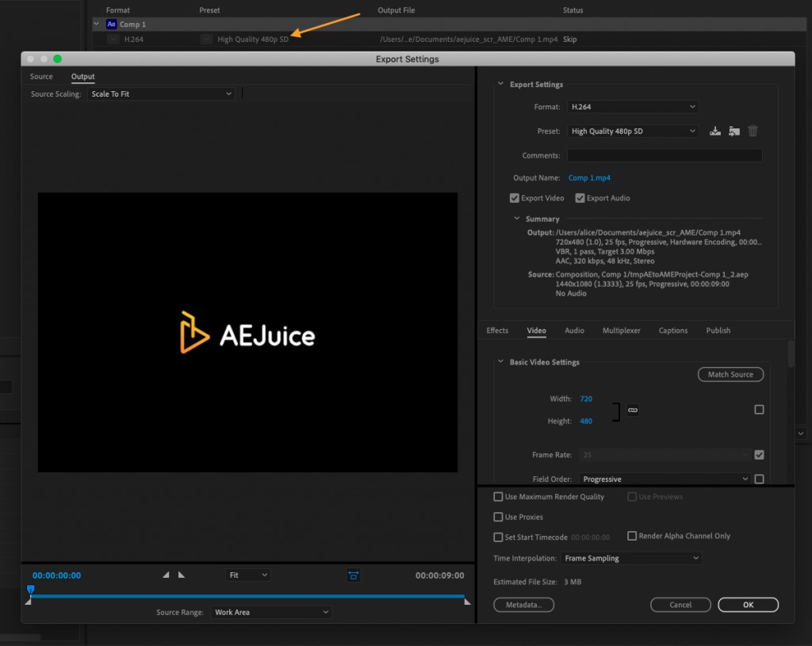The height and width of the screenshot is (646, 812).
Task: Click the crop icon above the timeline
Action: 353,575
